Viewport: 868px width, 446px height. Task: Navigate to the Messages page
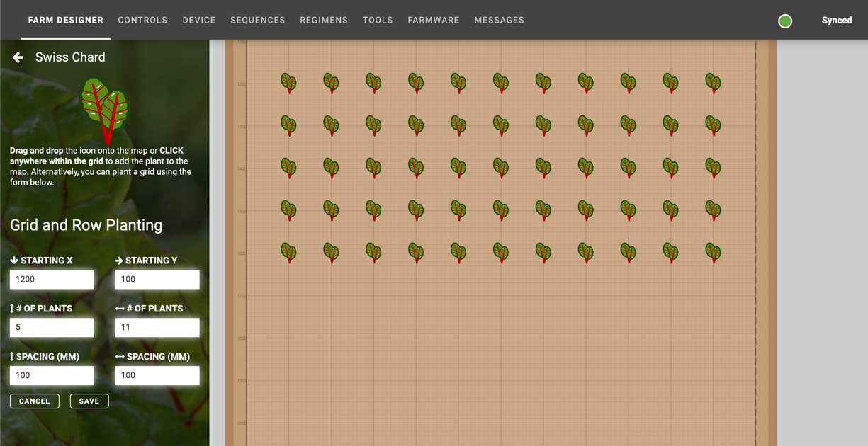499,20
